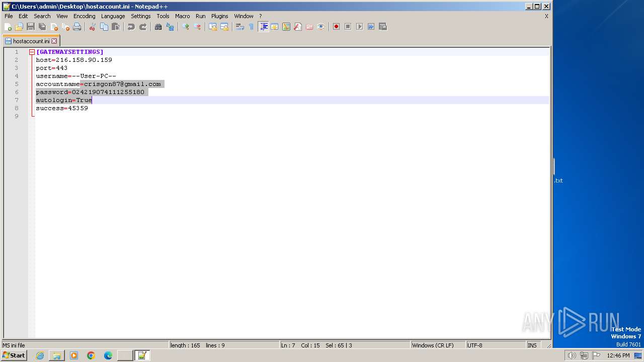Save the current file with the toolbar icon
Screen dimensions: 644x362
point(31,27)
